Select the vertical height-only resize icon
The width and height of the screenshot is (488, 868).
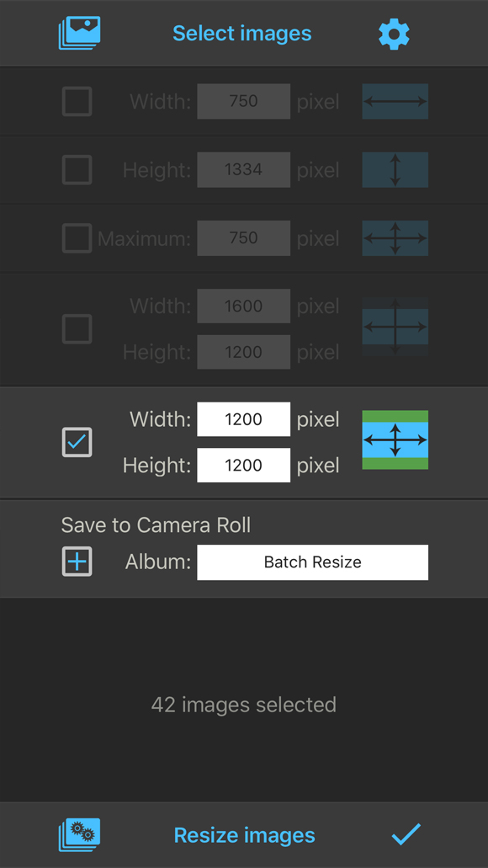[395, 170]
